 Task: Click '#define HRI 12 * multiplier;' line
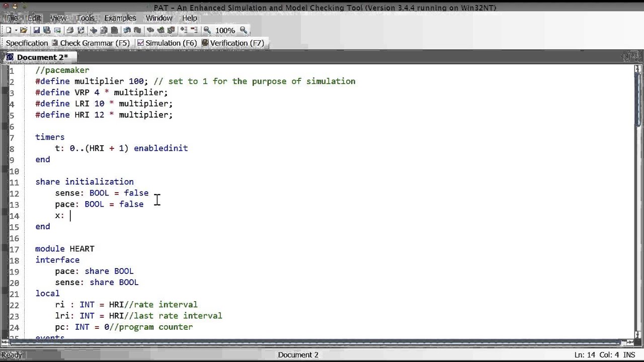point(104,115)
